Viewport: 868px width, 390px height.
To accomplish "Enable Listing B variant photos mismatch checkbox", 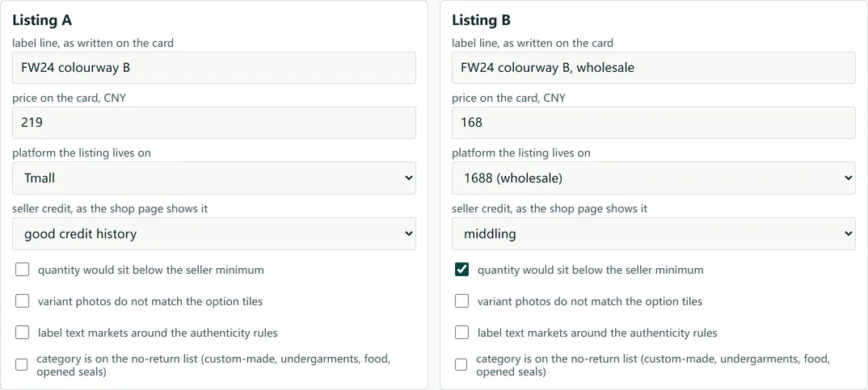I will coord(461,301).
